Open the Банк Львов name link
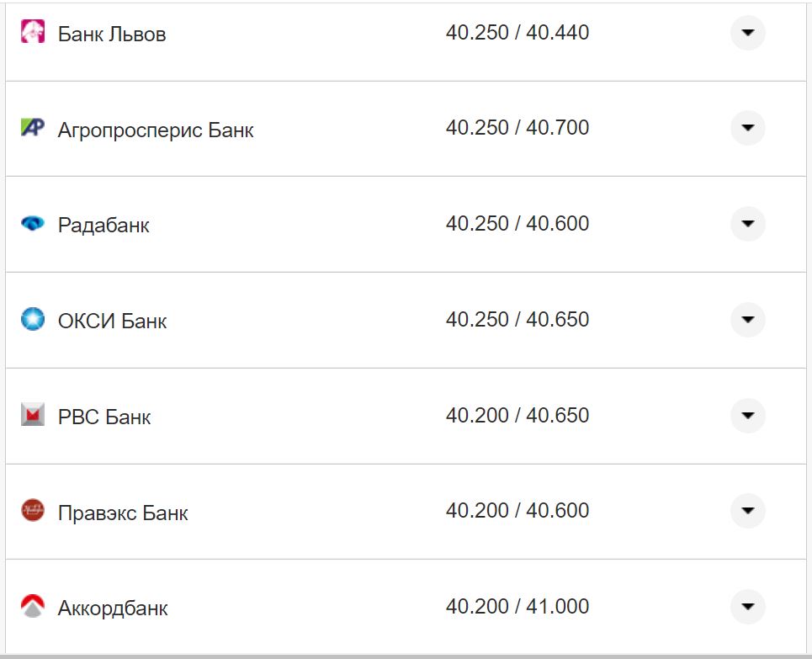 coord(112,35)
